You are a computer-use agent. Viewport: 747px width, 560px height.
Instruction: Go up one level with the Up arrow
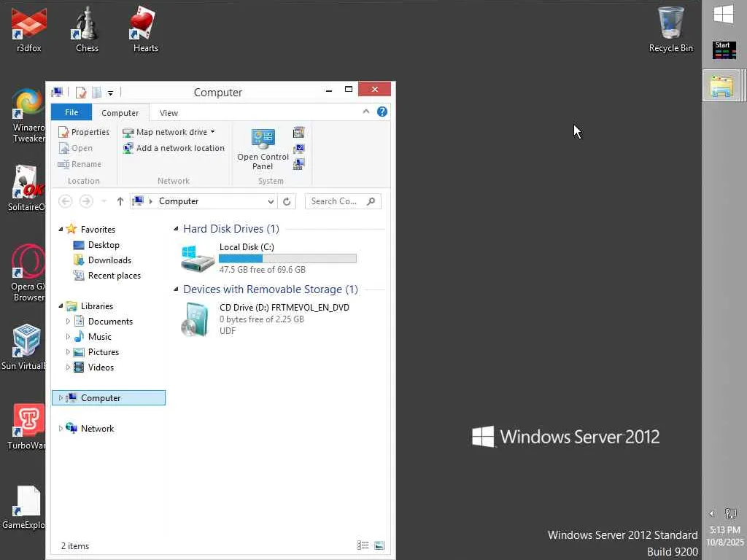pyautogui.click(x=120, y=201)
